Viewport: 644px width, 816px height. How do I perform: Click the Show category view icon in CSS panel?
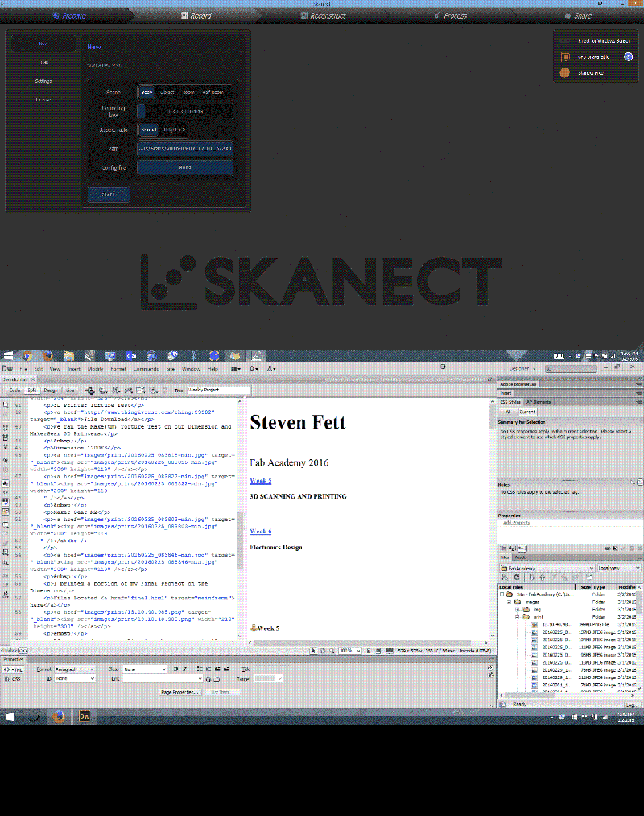coord(503,548)
